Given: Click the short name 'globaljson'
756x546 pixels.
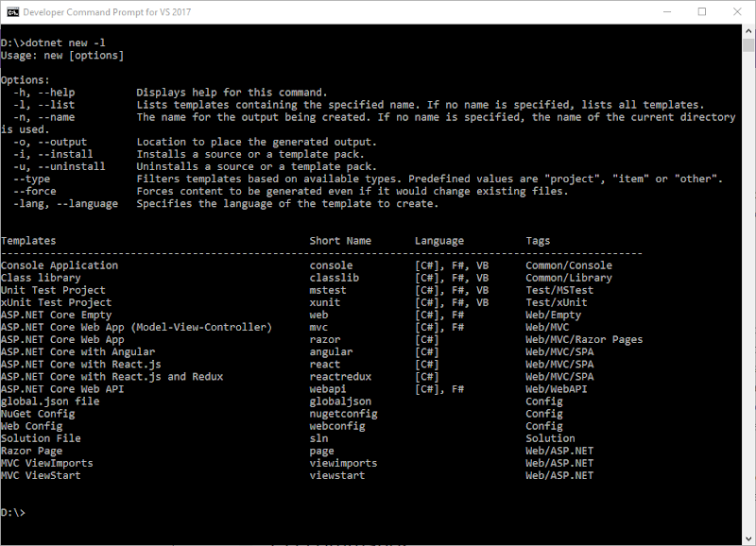Looking at the screenshot, I should coord(340,401).
